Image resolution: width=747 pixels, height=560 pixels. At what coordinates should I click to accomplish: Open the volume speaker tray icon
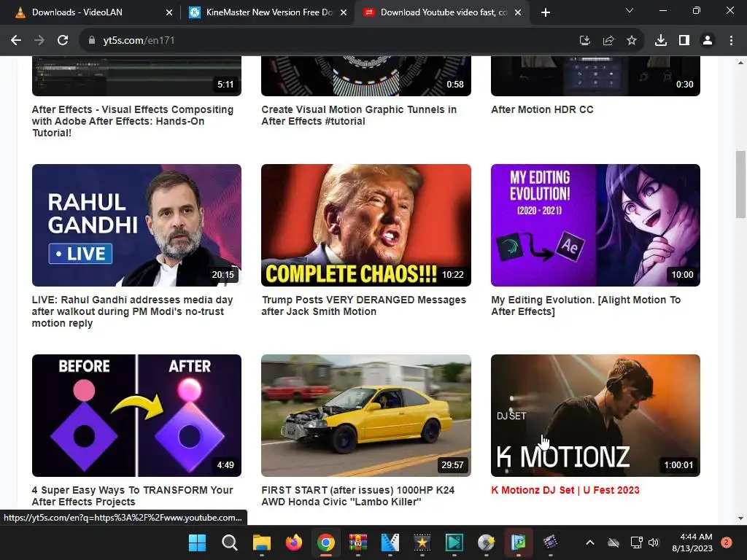coord(654,542)
